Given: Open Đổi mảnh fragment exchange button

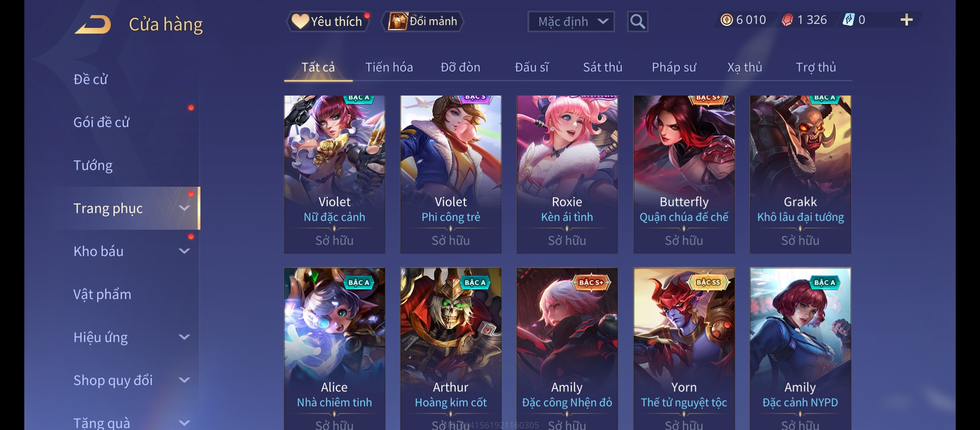Looking at the screenshot, I should [423, 21].
